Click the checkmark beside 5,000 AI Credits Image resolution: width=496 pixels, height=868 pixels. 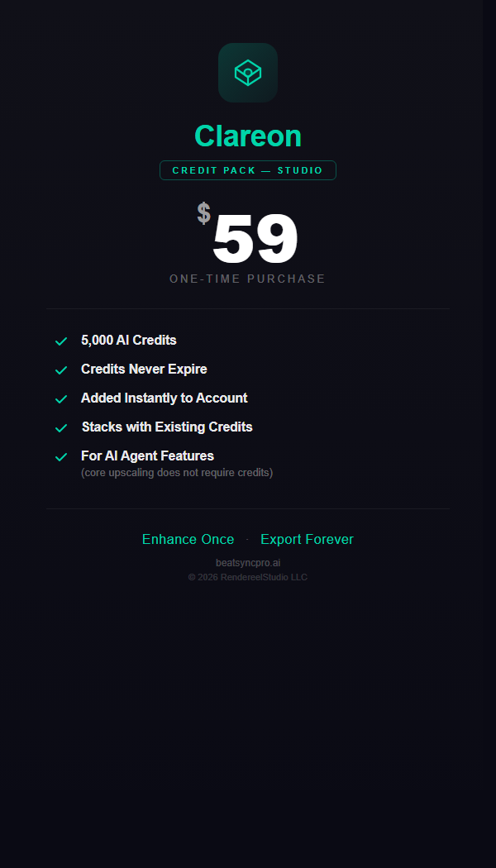(x=61, y=341)
